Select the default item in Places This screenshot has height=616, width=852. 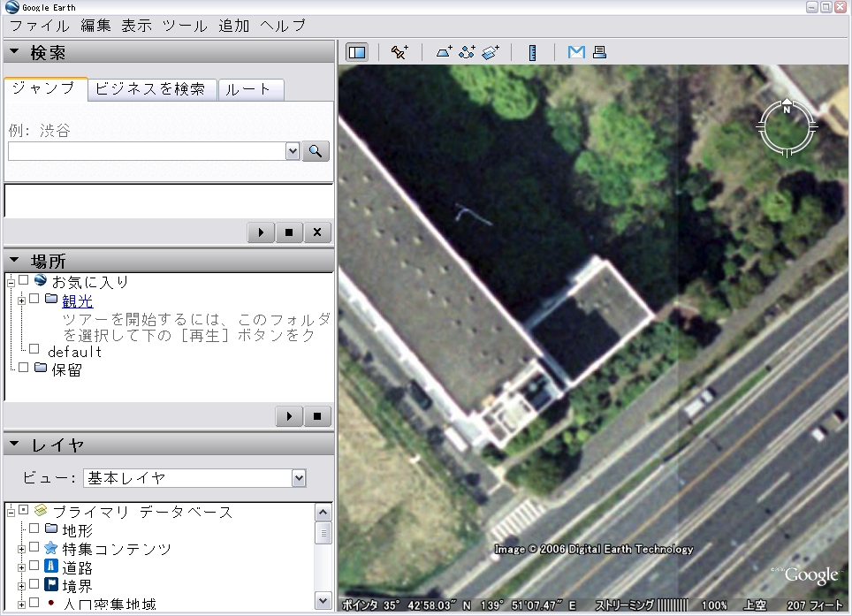[75, 352]
